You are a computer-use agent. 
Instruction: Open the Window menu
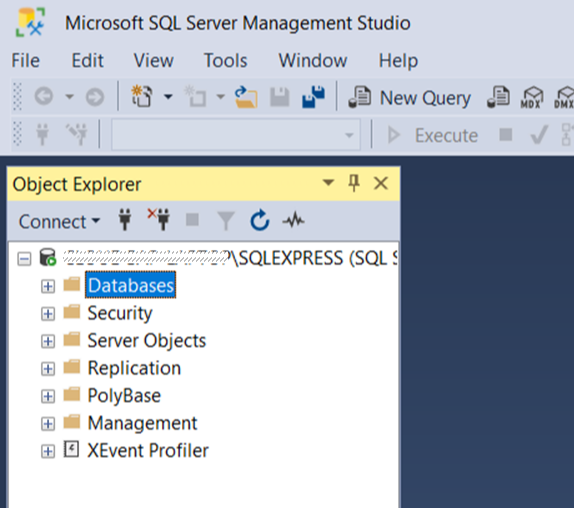(x=313, y=60)
